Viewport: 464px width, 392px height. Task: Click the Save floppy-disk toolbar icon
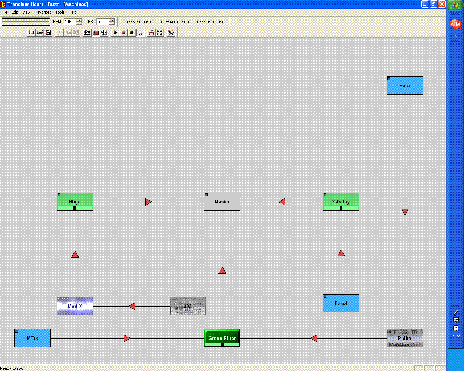click(x=48, y=33)
